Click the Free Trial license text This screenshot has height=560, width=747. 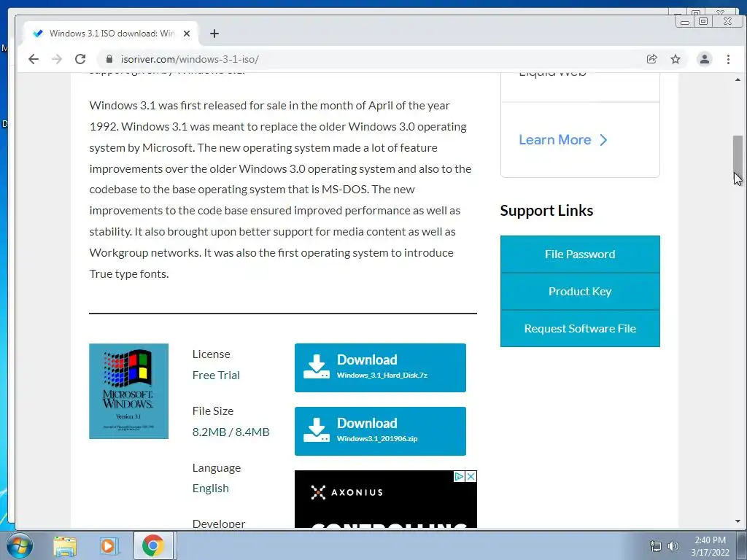point(216,376)
